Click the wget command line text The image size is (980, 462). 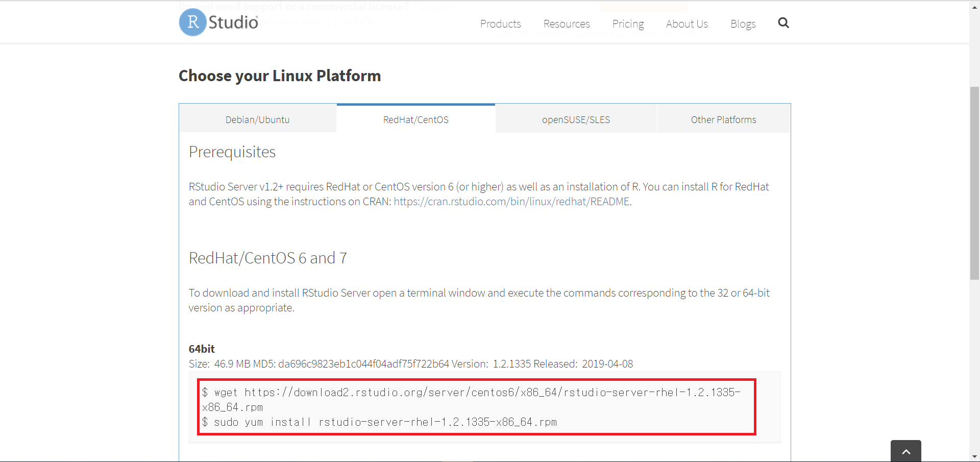pyautogui.click(x=471, y=400)
